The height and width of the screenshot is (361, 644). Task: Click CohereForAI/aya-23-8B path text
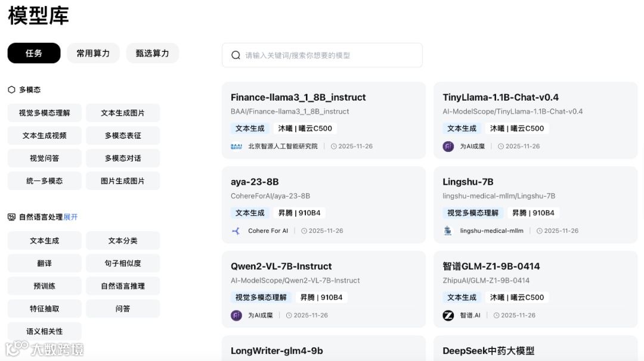point(270,195)
